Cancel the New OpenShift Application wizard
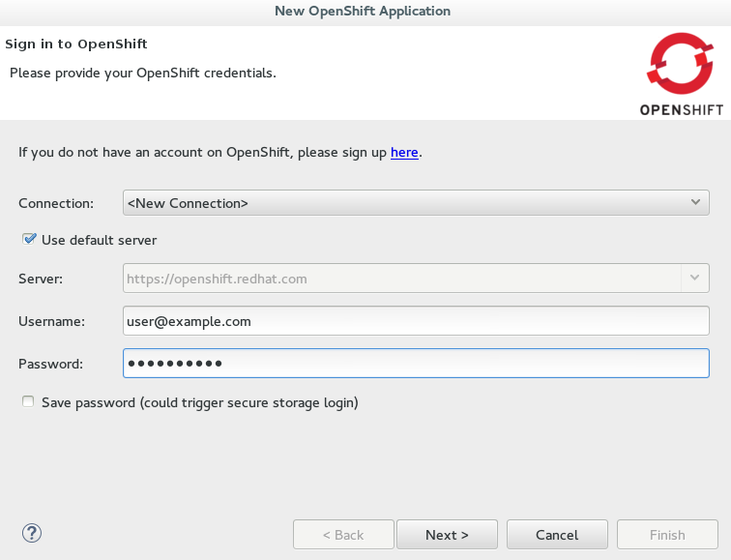Screen dimensions: 731x560 (x=557, y=535)
